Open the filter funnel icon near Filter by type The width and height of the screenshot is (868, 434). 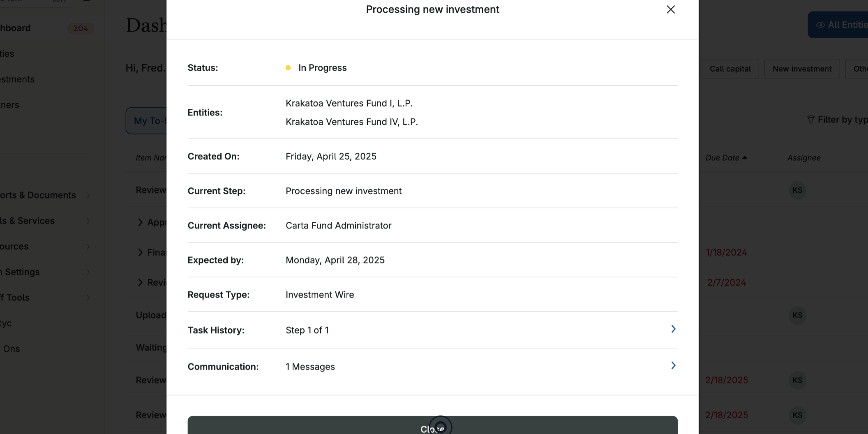(811, 120)
